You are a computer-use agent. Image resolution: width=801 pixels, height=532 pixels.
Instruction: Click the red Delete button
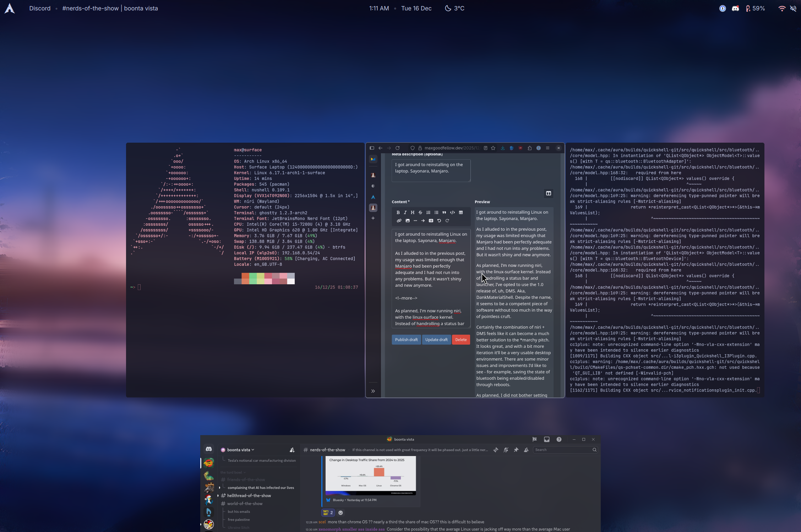(x=461, y=340)
